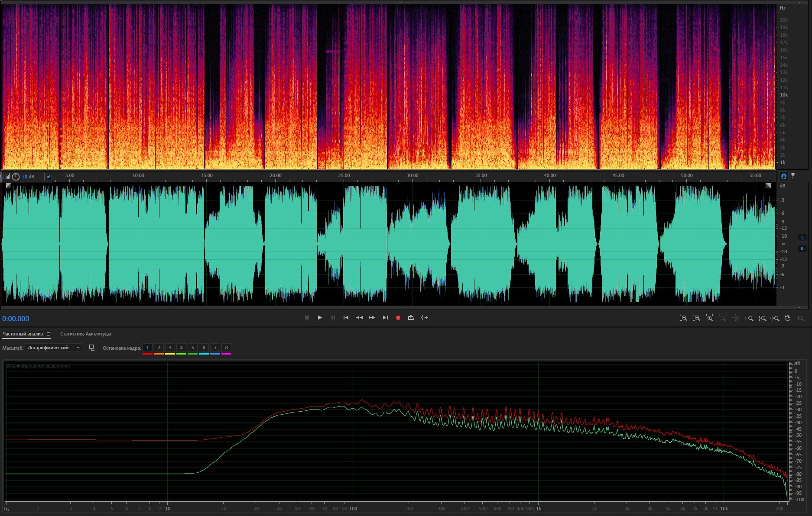This screenshot has width=812, height=516.
Task: Click the 0:00.000 timecode display
Action: coord(16,319)
